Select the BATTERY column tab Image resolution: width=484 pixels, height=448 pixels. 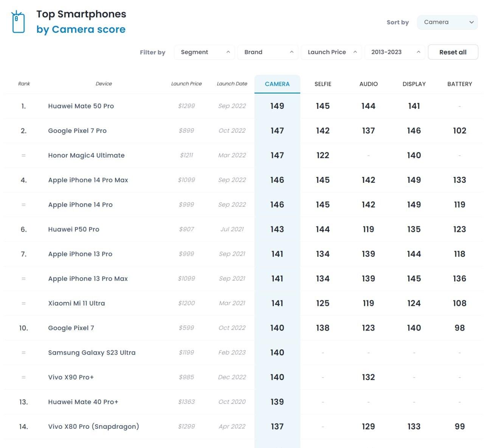tap(459, 84)
